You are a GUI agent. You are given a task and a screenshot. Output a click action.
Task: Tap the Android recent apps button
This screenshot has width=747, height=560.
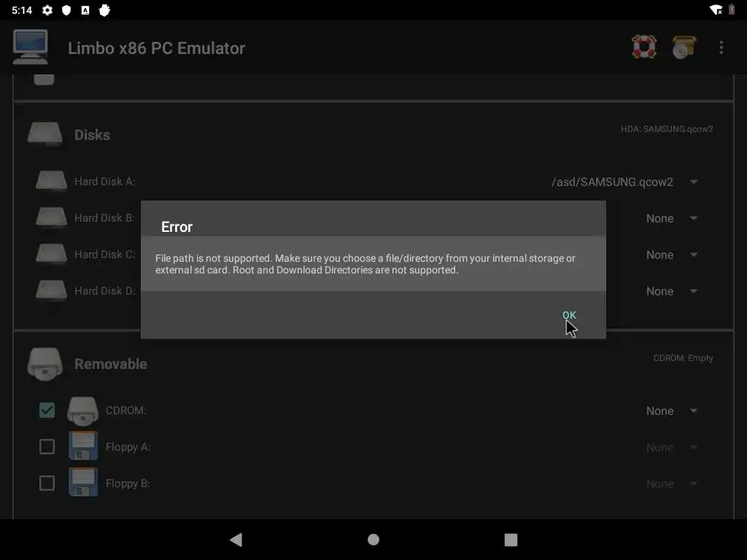click(511, 540)
